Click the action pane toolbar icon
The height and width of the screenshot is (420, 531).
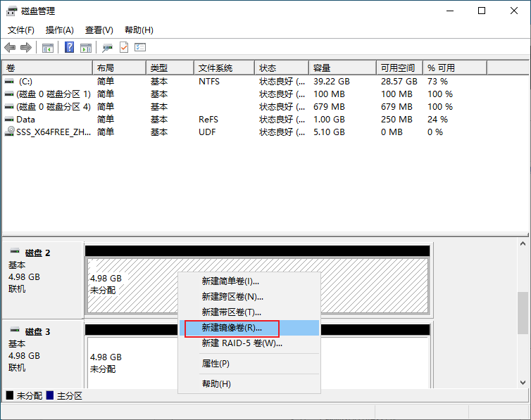point(86,48)
